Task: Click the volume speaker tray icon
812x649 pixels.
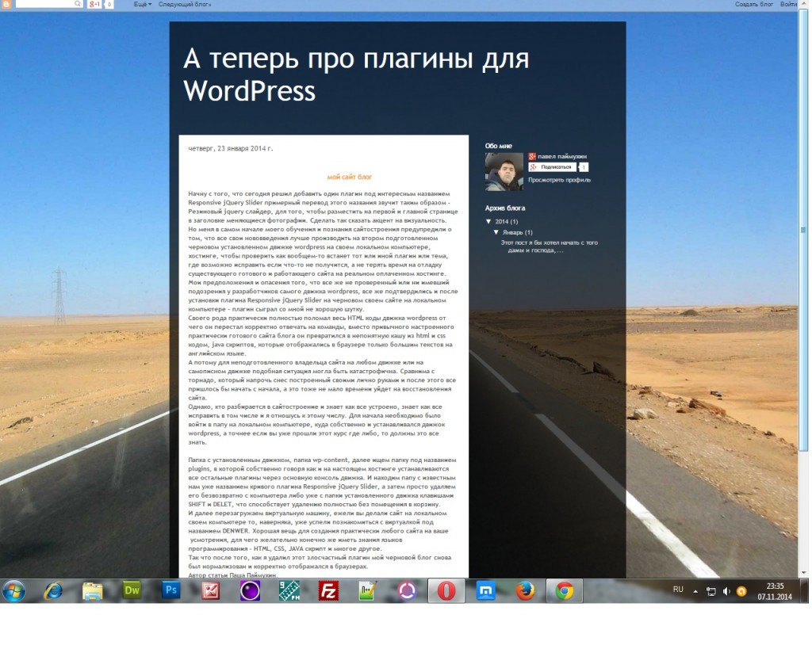Action: 726,591
